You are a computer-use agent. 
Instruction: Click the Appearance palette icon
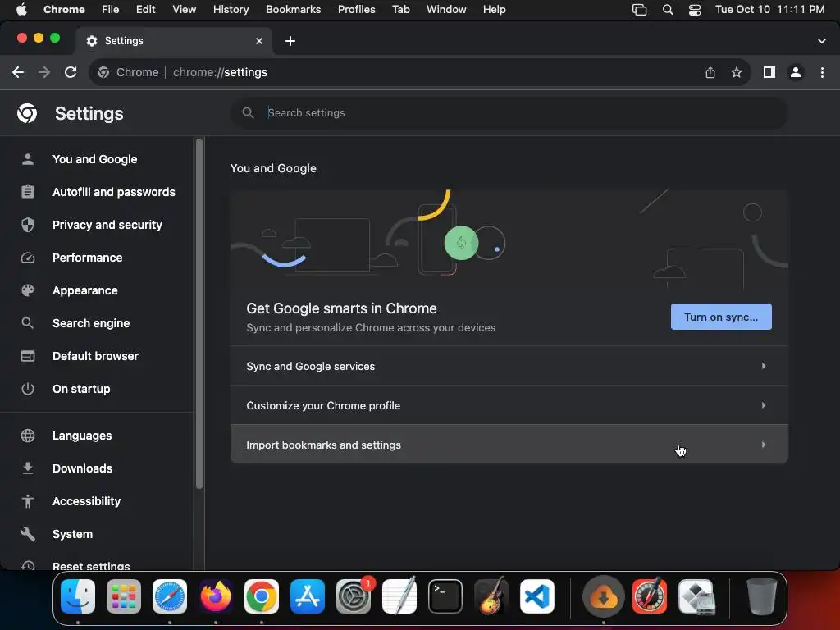click(x=28, y=290)
